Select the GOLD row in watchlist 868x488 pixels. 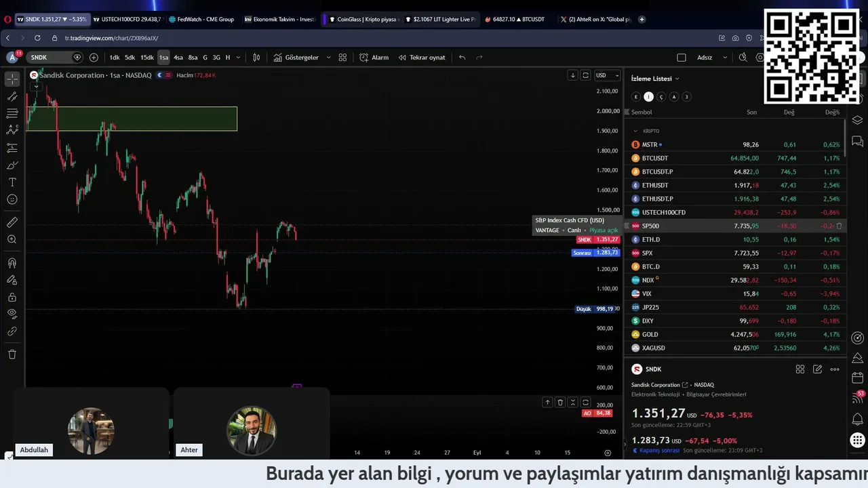point(736,334)
